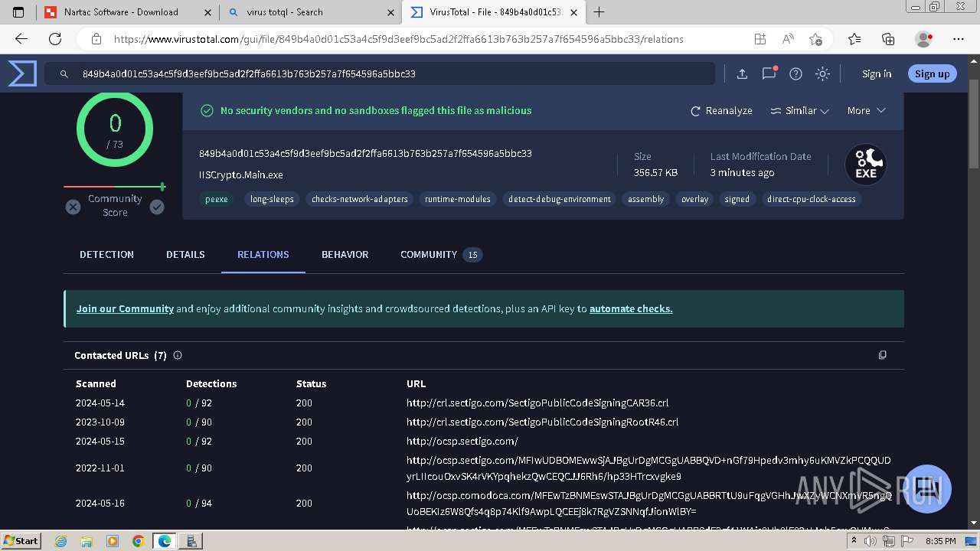The height and width of the screenshot is (551, 980).
Task: Open Internet Explorer from taskbar
Action: [61, 541]
